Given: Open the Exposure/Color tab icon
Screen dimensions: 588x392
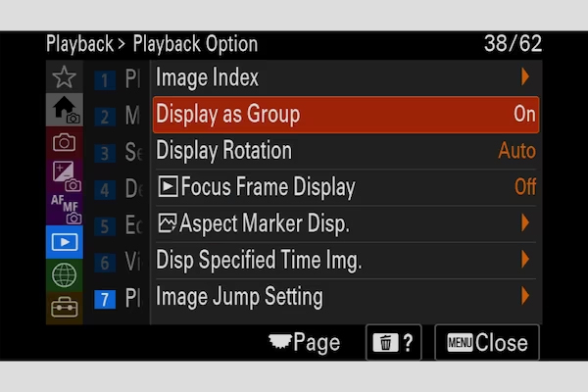Looking at the screenshot, I should [x=64, y=175].
